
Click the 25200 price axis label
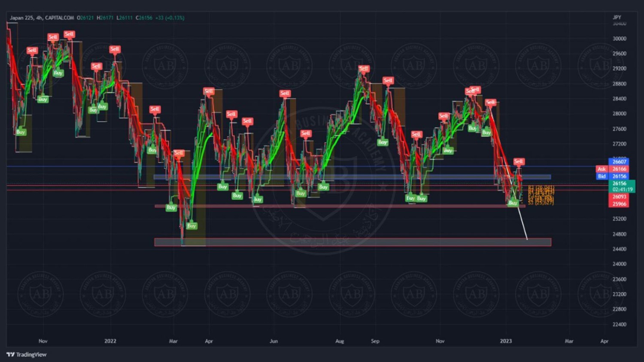[619, 219]
